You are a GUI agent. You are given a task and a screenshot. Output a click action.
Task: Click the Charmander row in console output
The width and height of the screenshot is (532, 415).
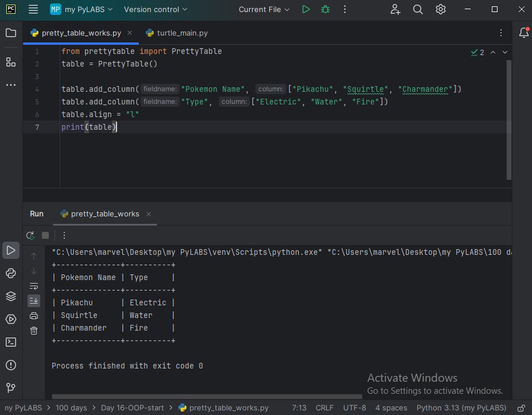click(114, 328)
